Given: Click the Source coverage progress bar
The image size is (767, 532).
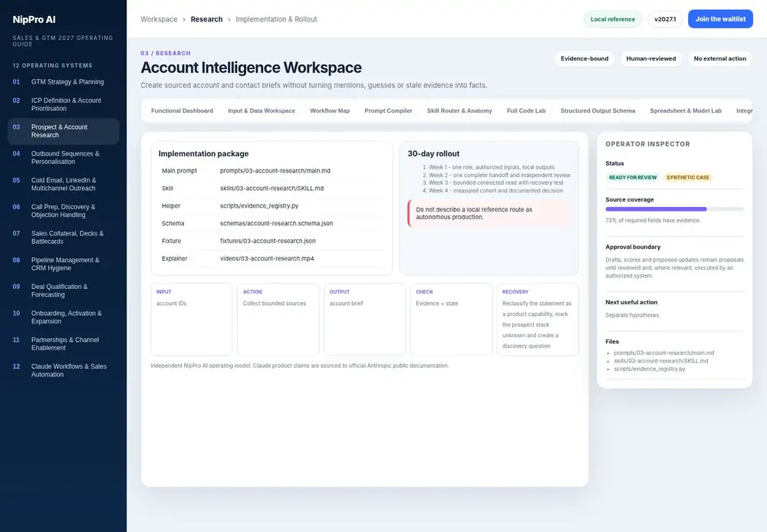Looking at the screenshot, I should coord(674,209).
